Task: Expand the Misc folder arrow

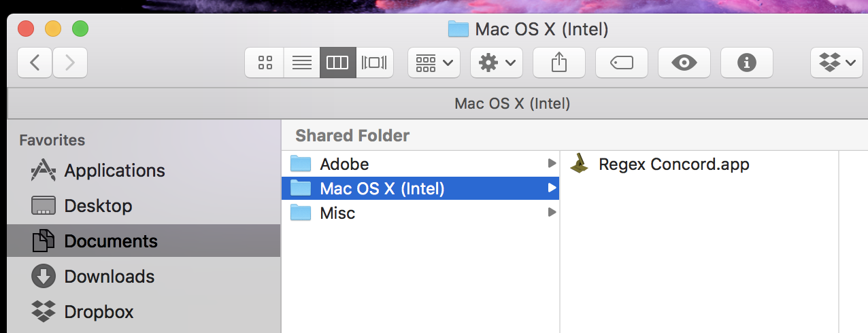Action: [552, 213]
